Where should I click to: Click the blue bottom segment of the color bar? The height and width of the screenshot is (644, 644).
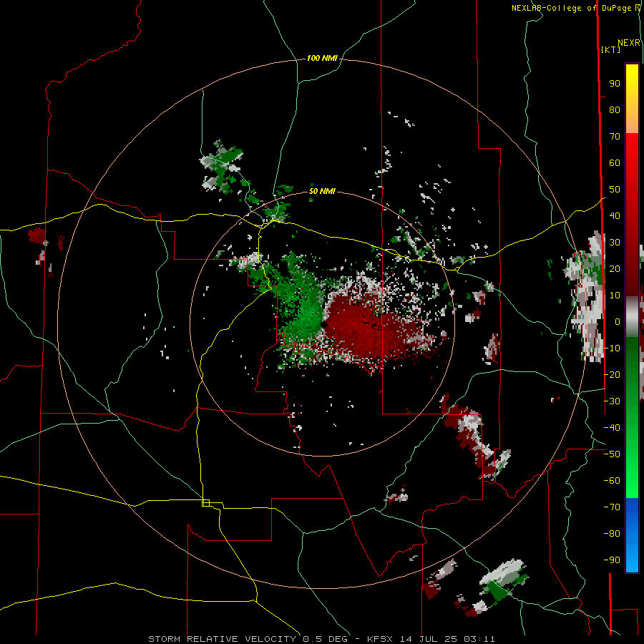tap(632, 535)
